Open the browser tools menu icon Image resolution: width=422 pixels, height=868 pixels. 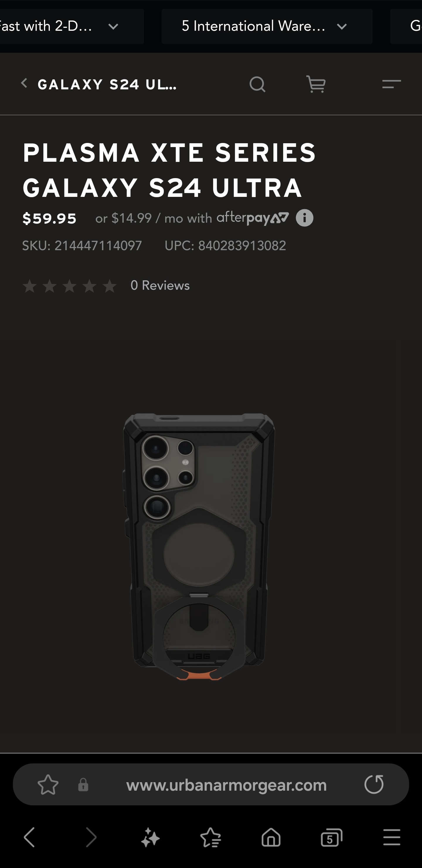[392, 837]
